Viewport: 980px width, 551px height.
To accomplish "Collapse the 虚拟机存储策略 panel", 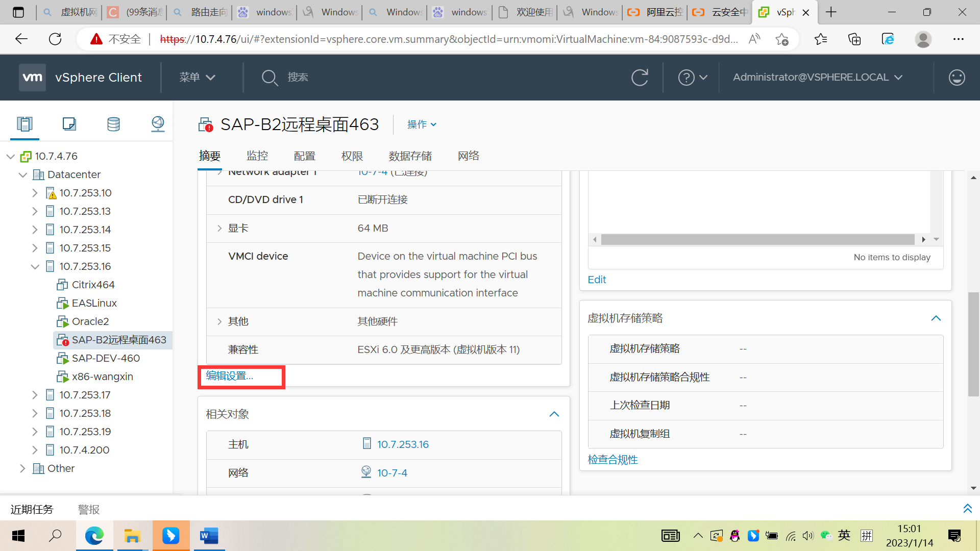I will [x=936, y=318].
